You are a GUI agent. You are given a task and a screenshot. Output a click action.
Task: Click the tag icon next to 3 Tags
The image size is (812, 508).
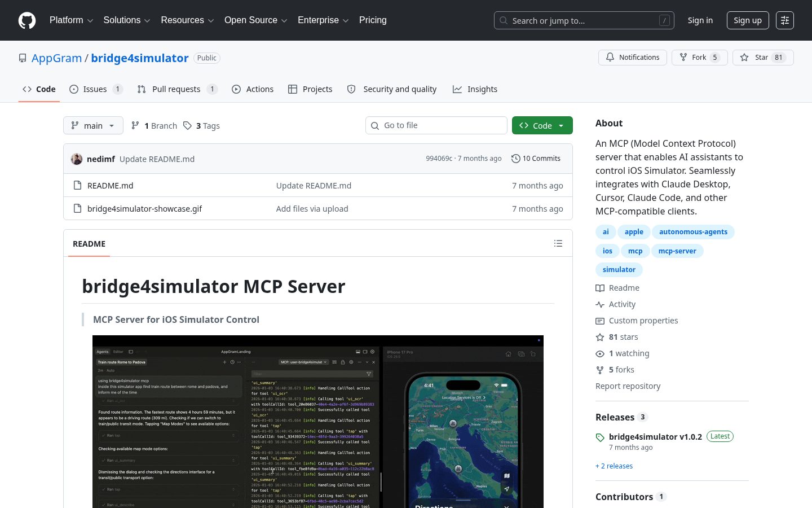click(187, 125)
